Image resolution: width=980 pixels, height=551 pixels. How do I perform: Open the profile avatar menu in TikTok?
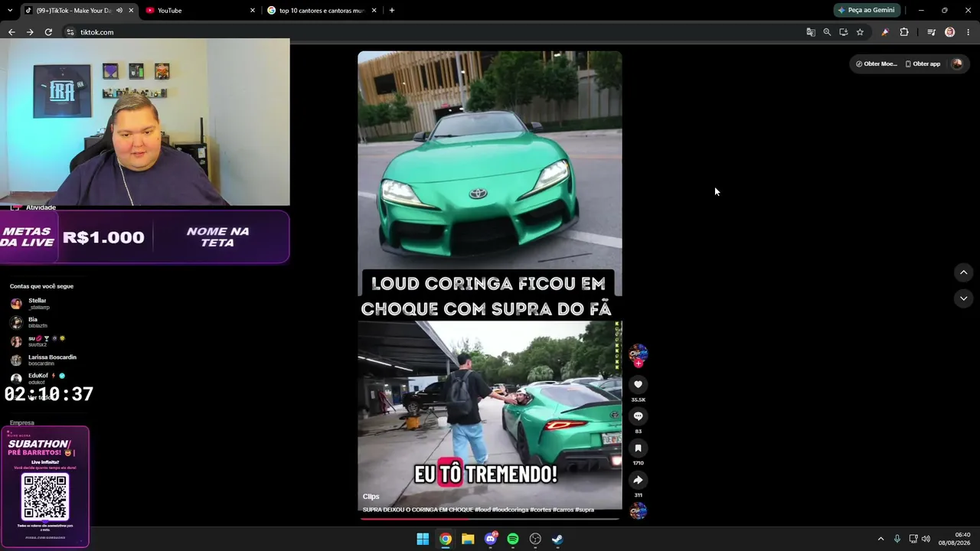956,64
